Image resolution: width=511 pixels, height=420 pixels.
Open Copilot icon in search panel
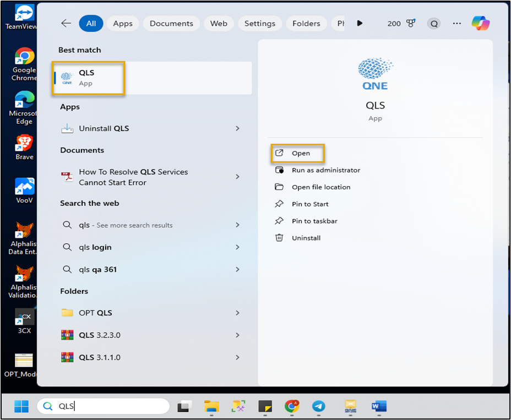[481, 24]
